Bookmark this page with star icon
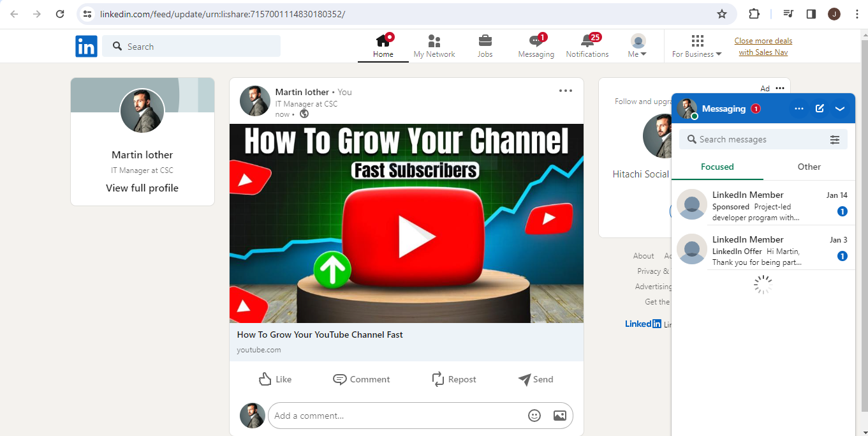 [x=722, y=14]
